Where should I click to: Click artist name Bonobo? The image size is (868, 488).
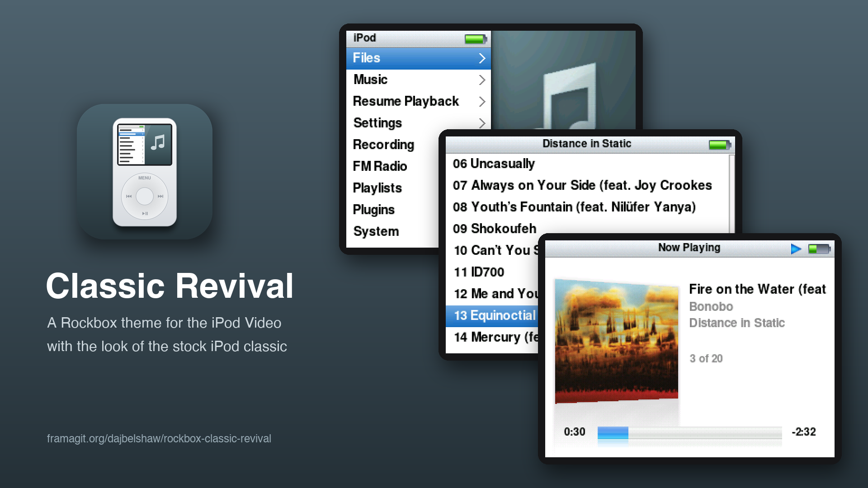[711, 307]
